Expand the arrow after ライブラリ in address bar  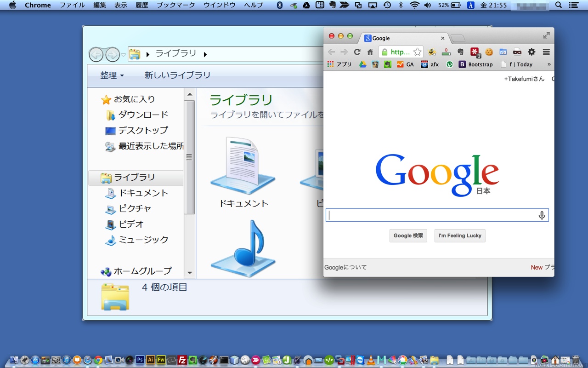click(205, 54)
